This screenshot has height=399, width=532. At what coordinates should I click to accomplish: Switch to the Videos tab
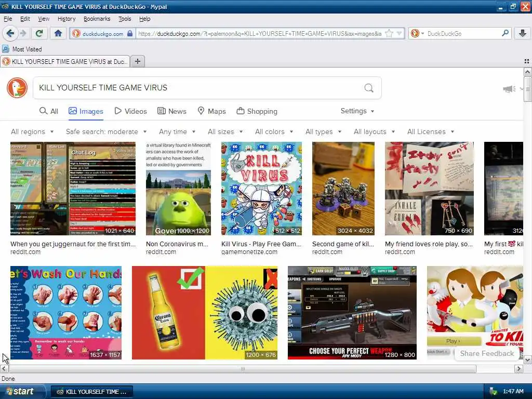click(130, 111)
